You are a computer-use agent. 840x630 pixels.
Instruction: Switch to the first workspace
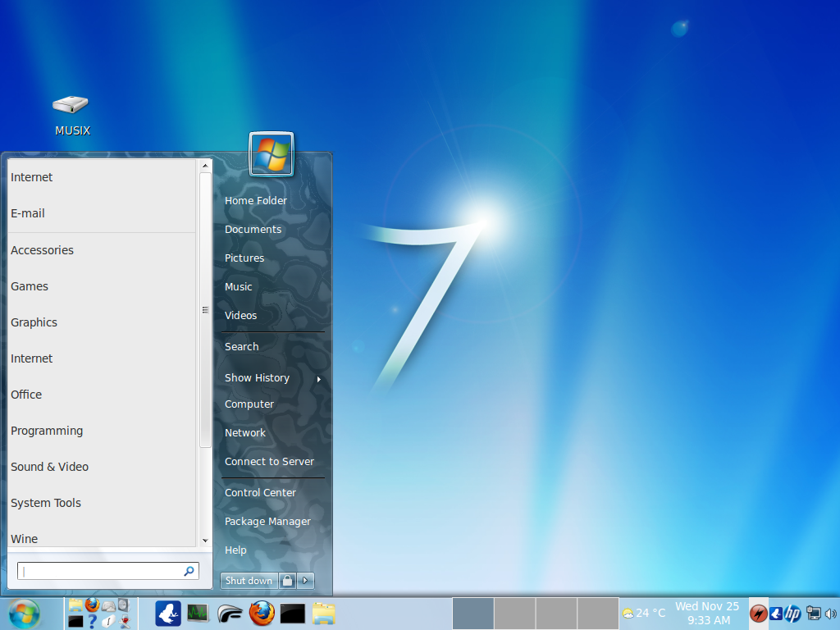point(473,614)
